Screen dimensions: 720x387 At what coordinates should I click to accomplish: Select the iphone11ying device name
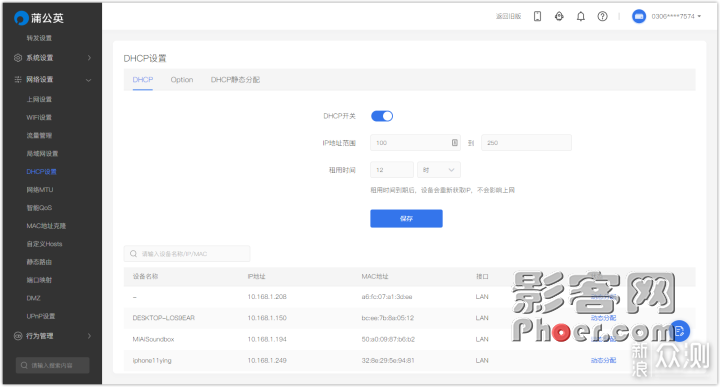pos(152,361)
